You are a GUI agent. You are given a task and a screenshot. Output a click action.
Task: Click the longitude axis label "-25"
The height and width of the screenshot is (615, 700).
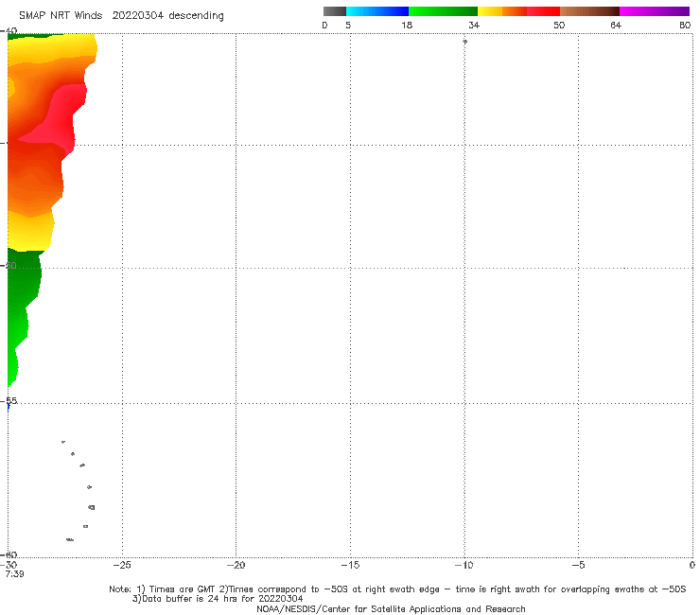(x=122, y=565)
